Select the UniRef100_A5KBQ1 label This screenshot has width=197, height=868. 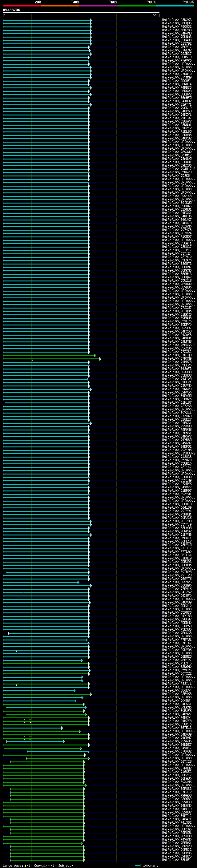tap(177, 515)
